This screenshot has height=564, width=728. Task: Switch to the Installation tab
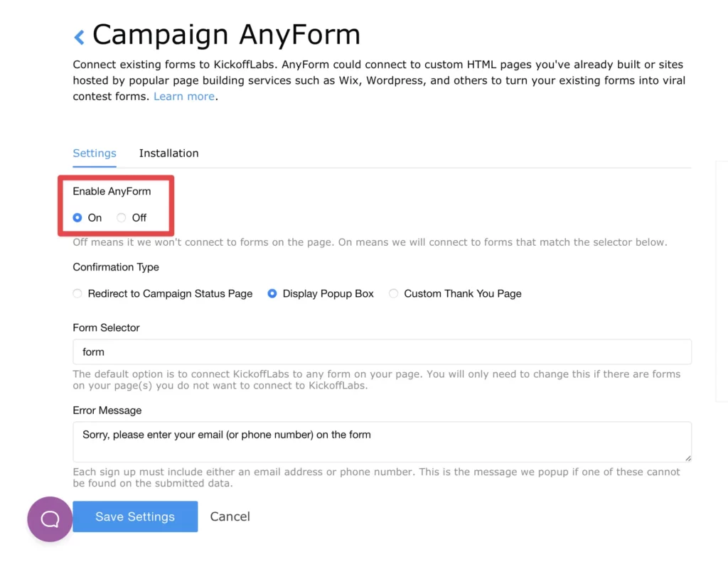(x=168, y=153)
